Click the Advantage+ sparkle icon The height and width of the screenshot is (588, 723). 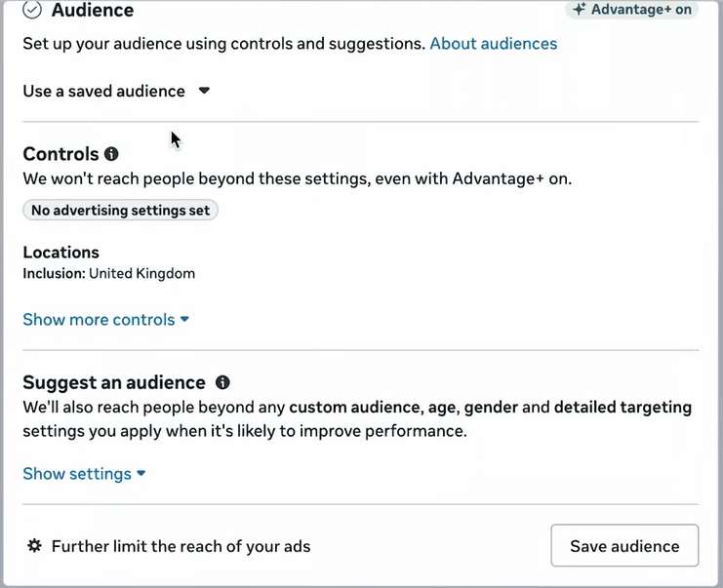point(580,10)
